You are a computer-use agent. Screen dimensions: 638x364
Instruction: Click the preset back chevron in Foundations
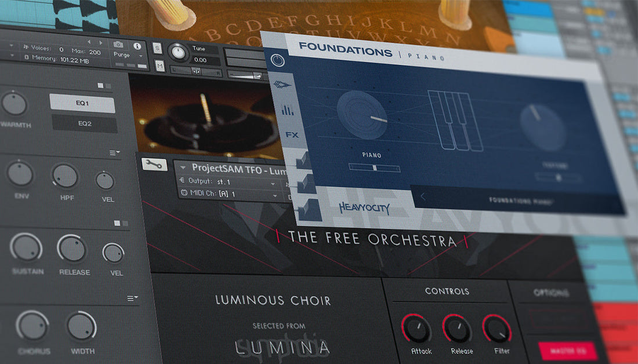coord(423,197)
